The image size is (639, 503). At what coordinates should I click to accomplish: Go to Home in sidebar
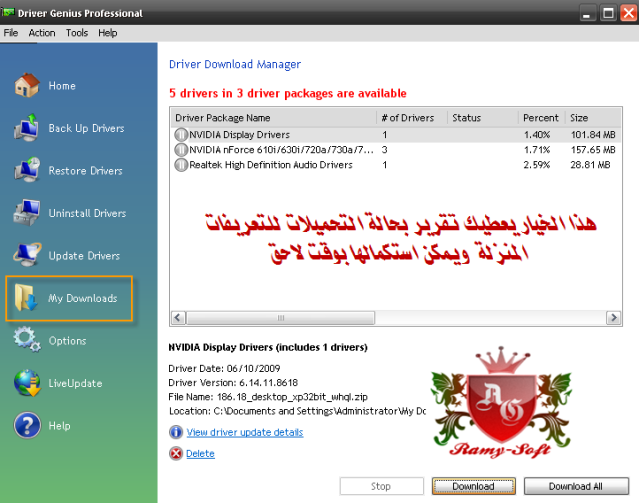(x=62, y=86)
